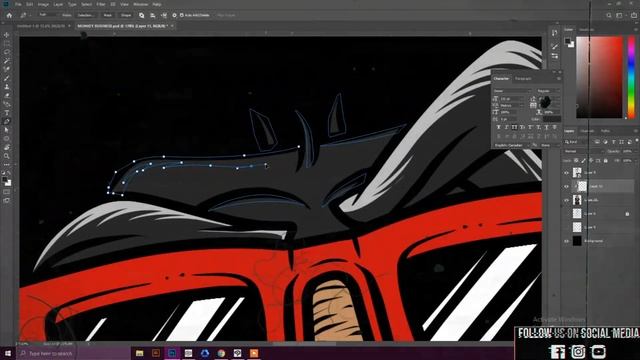640x360 pixels.
Task: Switch to the Swatches tab
Action: tap(587, 30)
